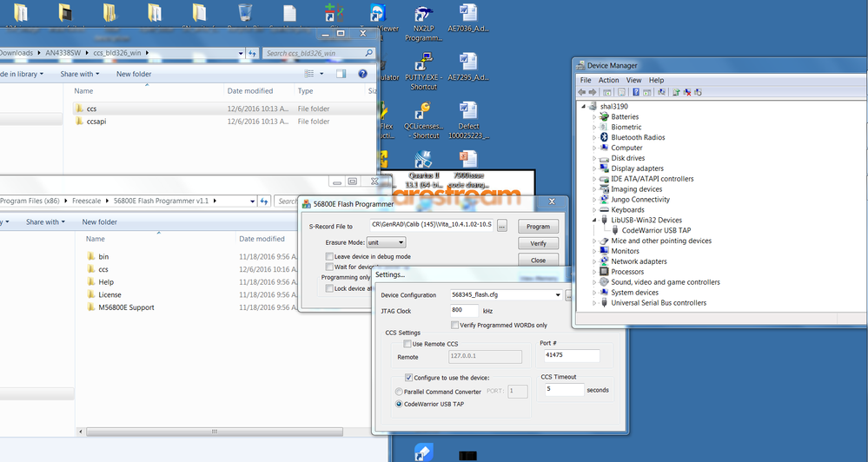Image resolution: width=868 pixels, height=462 pixels.
Task: Click CCS Timeout seconds field
Action: pyautogui.click(x=564, y=390)
